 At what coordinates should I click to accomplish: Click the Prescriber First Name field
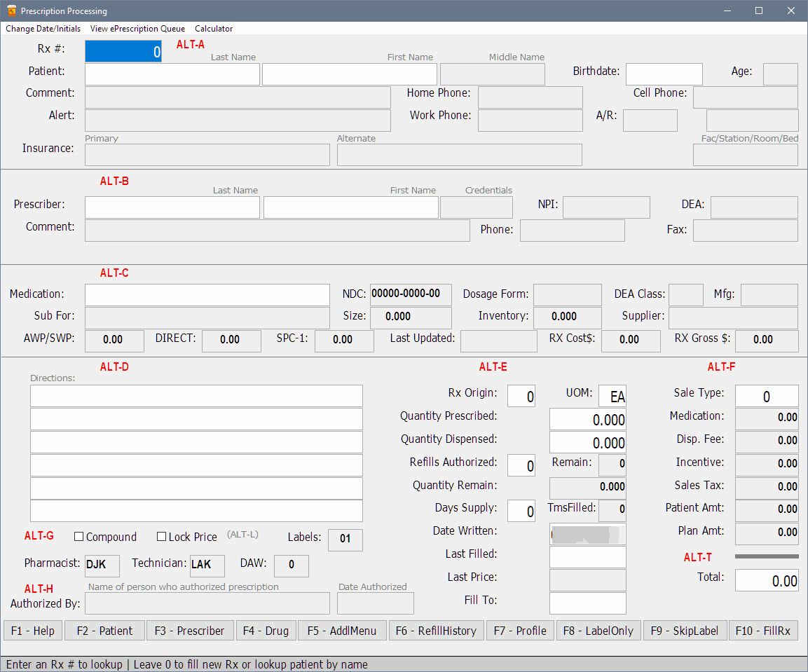pos(351,207)
